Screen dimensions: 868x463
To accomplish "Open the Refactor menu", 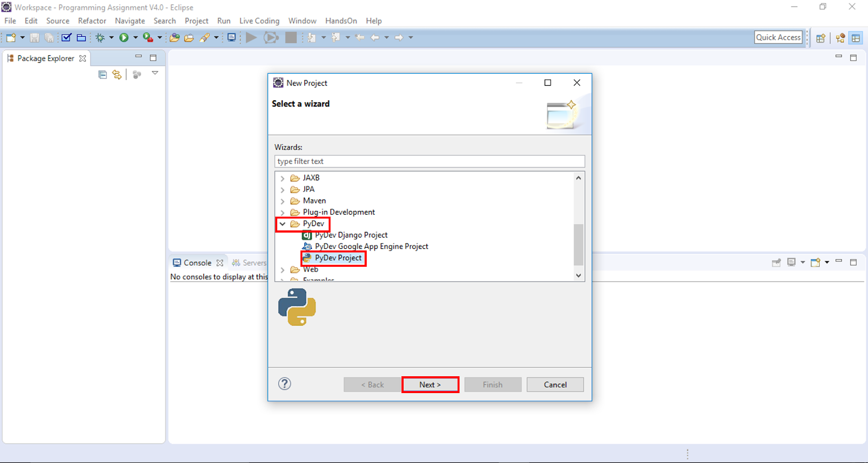I will tap(92, 21).
